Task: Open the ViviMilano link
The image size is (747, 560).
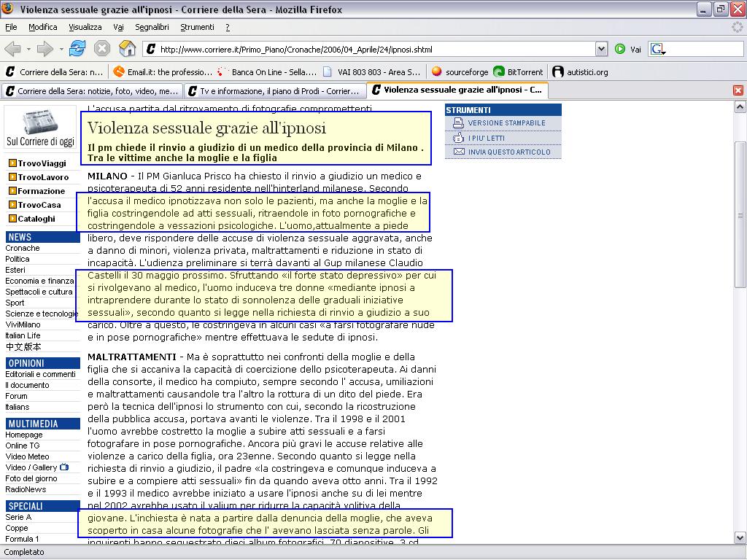Action: (23, 324)
